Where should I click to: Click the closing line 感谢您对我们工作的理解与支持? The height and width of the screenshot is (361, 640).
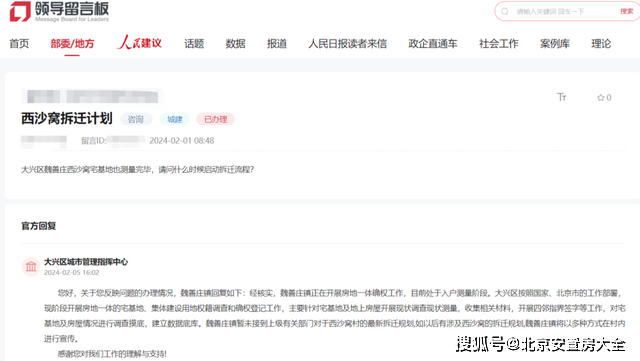pos(112,354)
